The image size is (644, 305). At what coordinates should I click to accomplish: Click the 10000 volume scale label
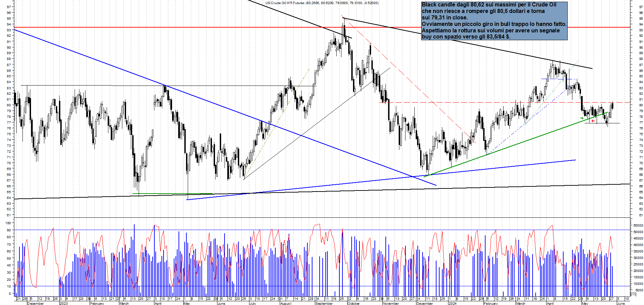point(638,284)
